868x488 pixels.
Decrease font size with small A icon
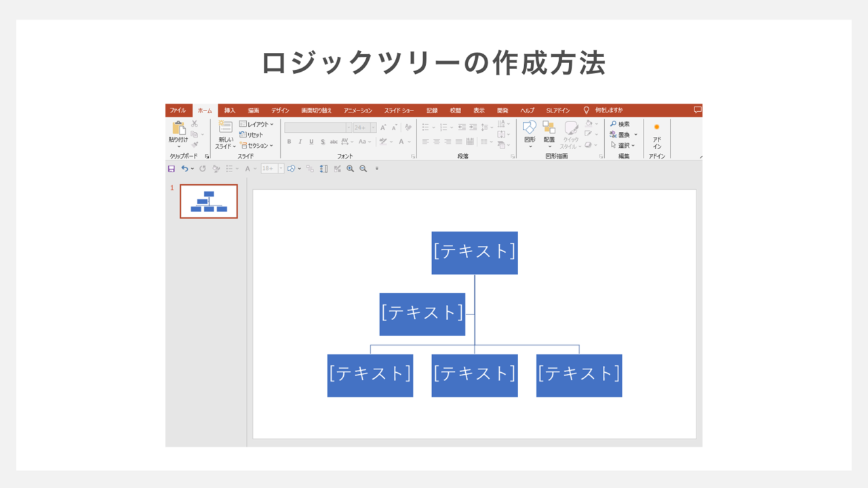click(x=394, y=127)
